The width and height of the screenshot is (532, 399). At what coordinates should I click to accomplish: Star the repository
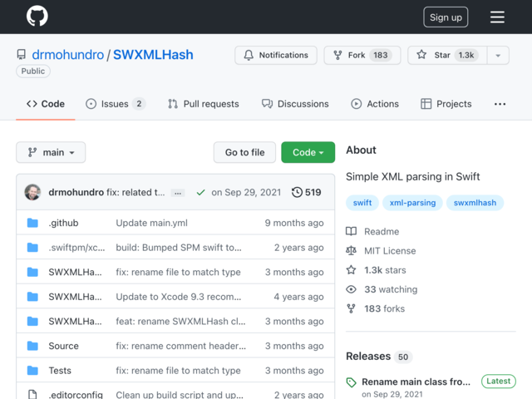pos(447,55)
